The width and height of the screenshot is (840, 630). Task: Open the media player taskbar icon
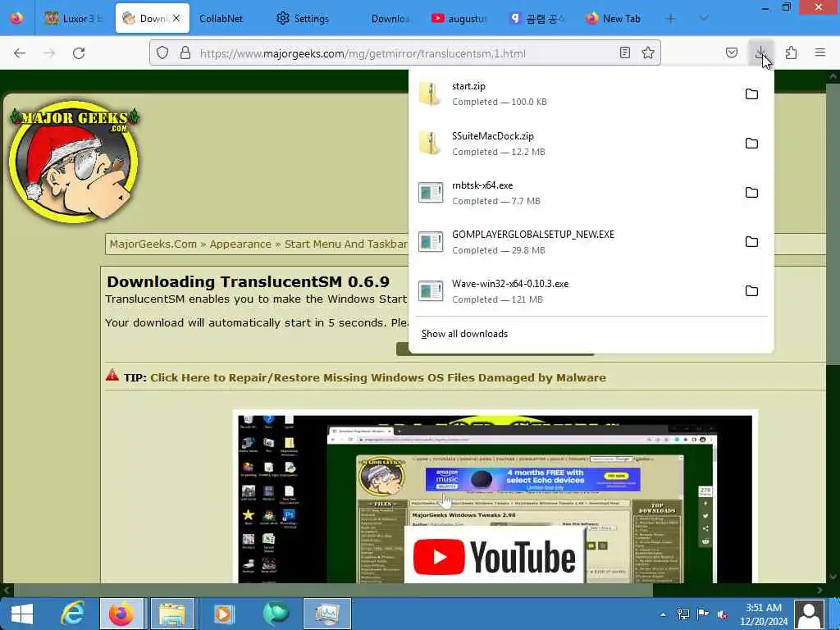(x=224, y=614)
